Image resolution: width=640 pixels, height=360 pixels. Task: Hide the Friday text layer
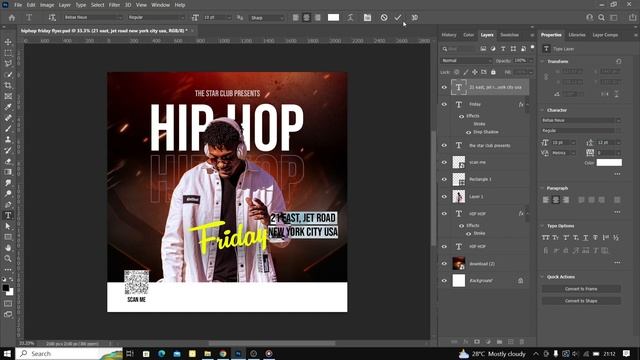(444, 104)
